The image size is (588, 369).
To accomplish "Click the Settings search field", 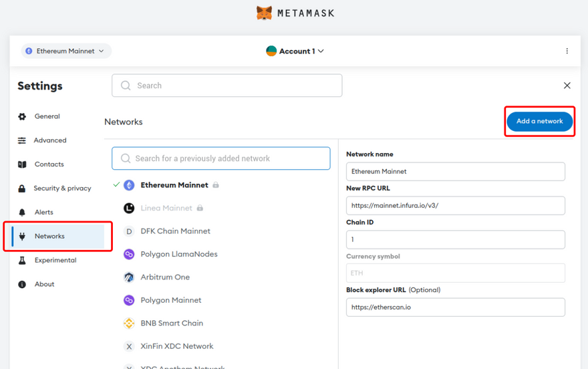I will (227, 86).
